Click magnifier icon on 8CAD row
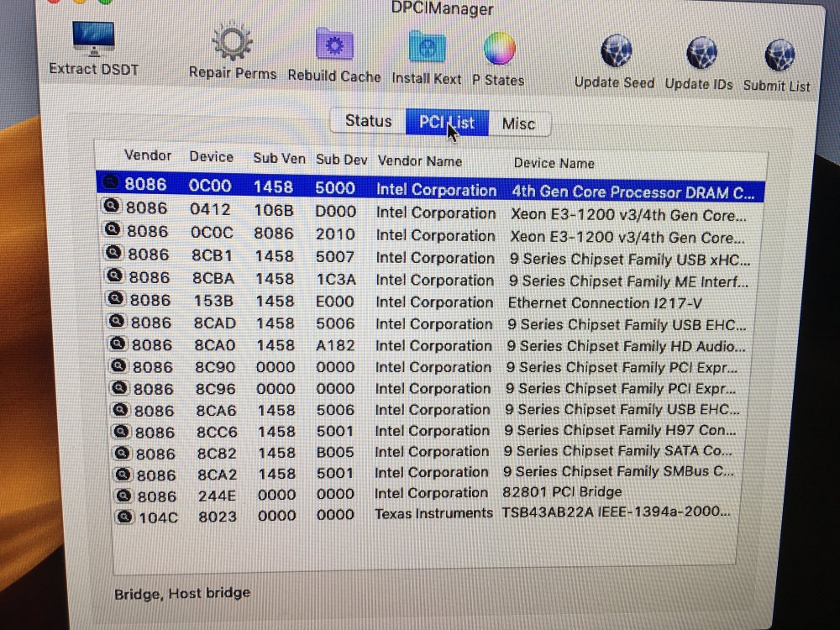Screen dimensions: 840x630 (117, 321)
